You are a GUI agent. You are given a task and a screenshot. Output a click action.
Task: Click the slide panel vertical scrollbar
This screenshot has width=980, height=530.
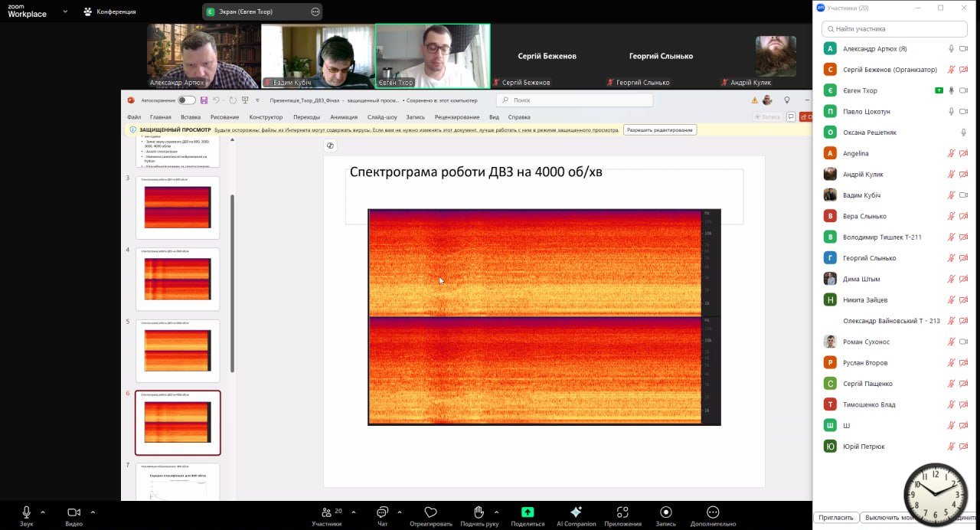[x=232, y=283]
